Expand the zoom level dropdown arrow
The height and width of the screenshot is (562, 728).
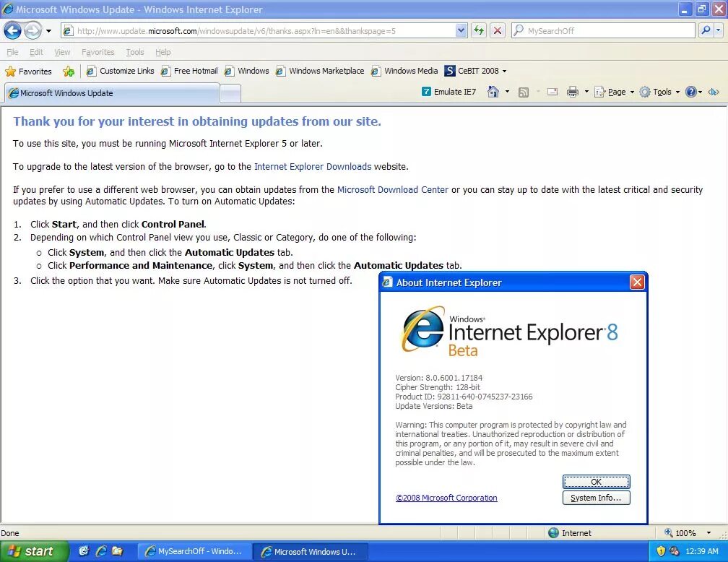point(708,533)
